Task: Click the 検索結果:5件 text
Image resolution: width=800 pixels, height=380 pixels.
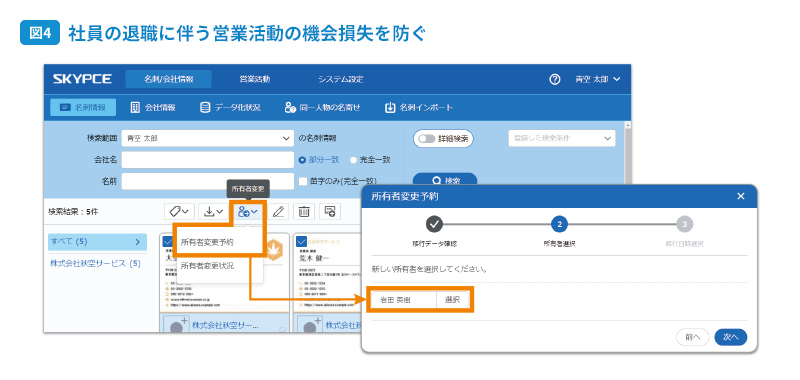Action: tap(73, 212)
